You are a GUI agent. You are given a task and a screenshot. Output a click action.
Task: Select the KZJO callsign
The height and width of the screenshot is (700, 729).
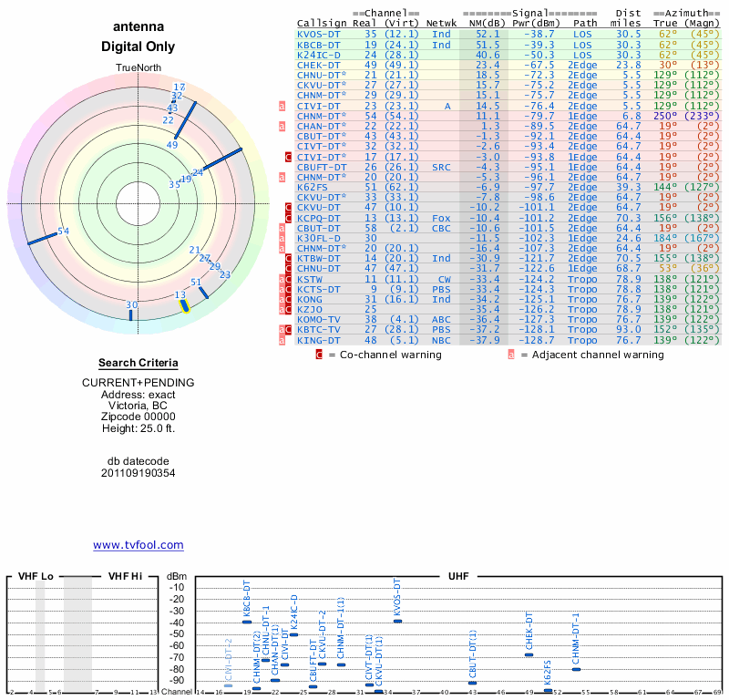pos(310,309)
